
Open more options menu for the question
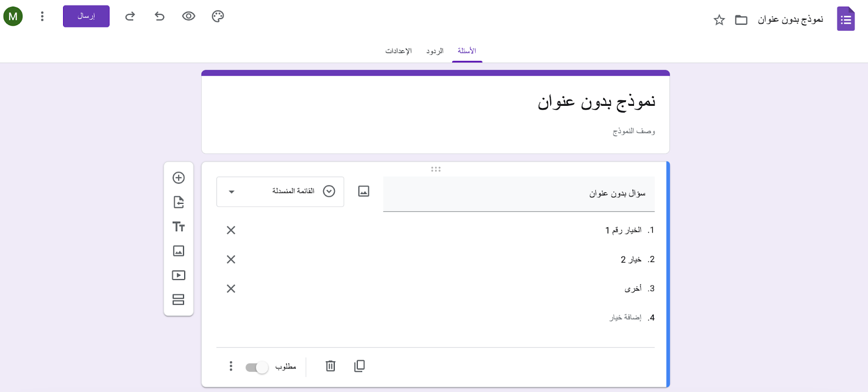(x=231, y=366)
